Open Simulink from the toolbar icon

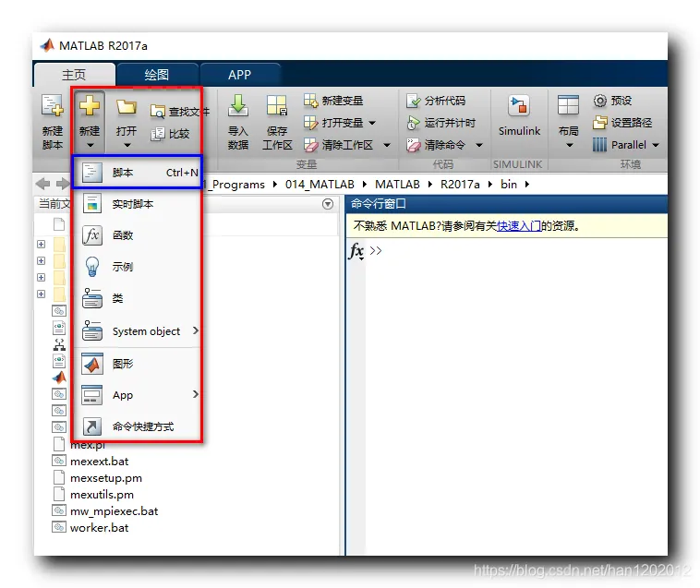519,106
